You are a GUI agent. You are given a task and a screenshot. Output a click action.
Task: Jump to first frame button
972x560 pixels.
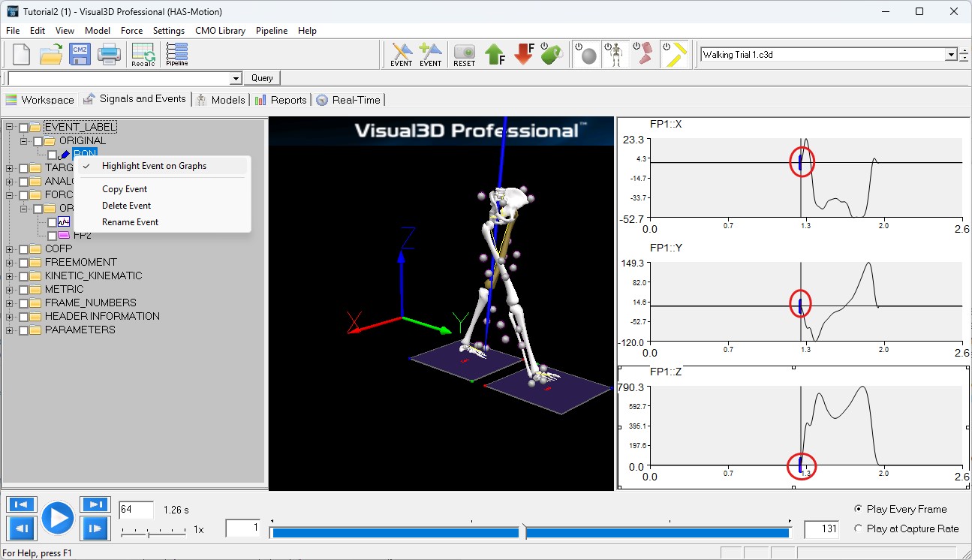pos(22,505)
